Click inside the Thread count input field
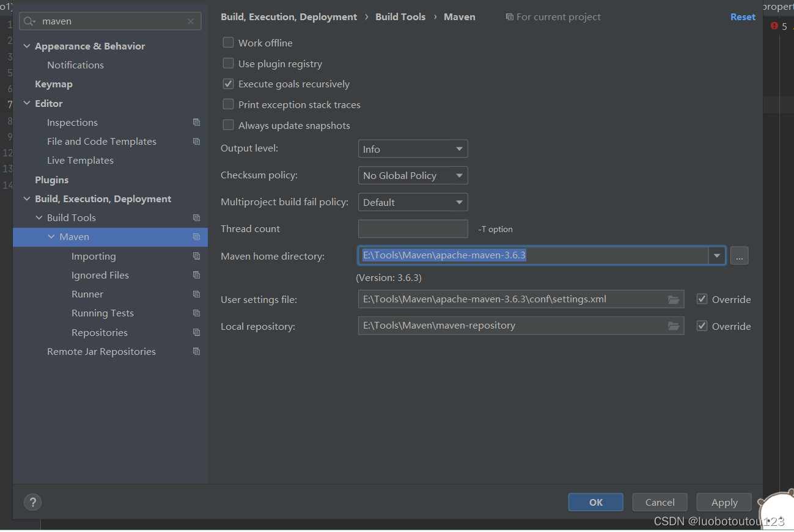Viewport: 794px width, 532px height. click(x=413, y=228)
